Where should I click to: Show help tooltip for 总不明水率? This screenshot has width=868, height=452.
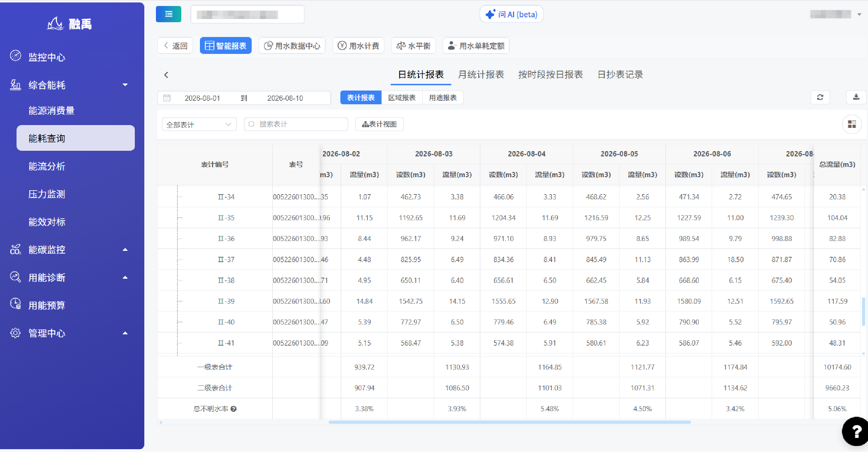point(233,409)
